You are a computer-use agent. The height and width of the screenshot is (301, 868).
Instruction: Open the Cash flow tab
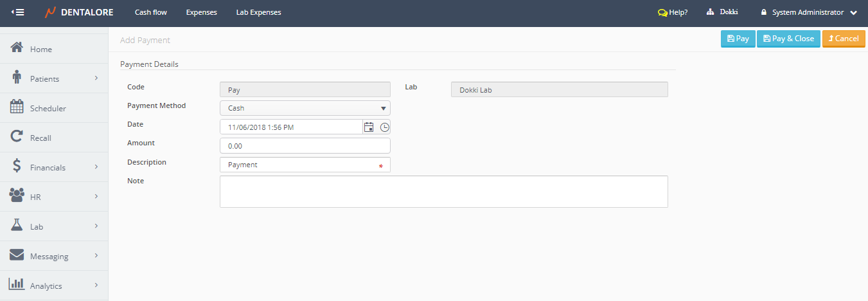pos(151,12)
